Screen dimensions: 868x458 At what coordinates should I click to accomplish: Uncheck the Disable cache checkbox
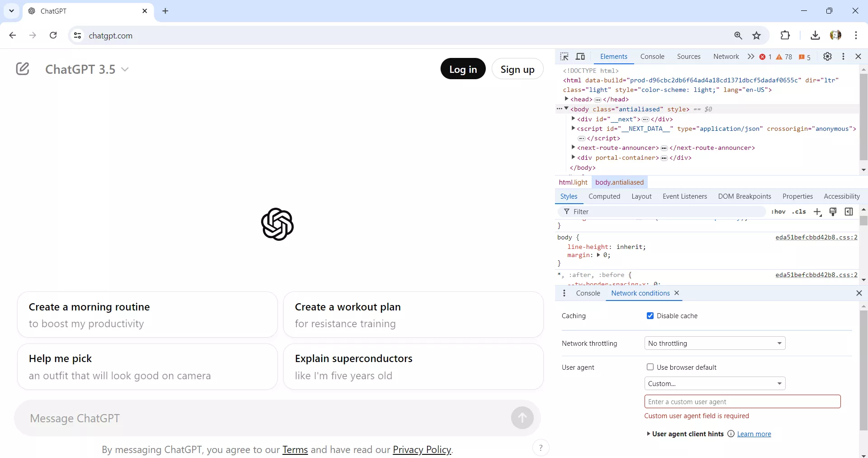click(x=650, y=316)
